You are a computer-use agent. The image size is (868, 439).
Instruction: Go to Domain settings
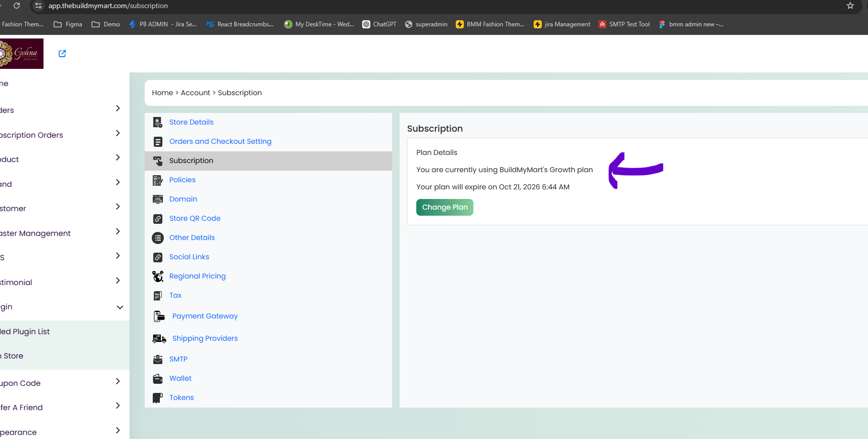click(x=183, y=199)
